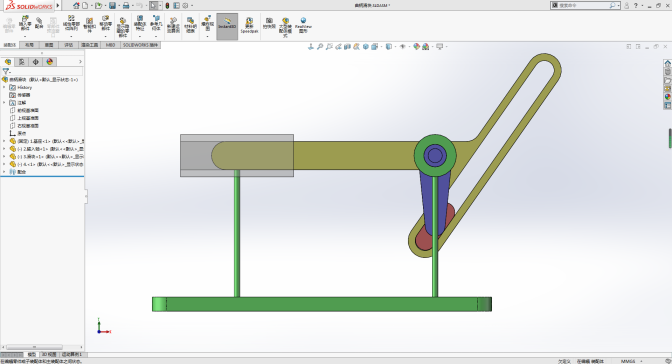
Task: Switch to the Render Tools ribbon tab
Action: (90, 45)
